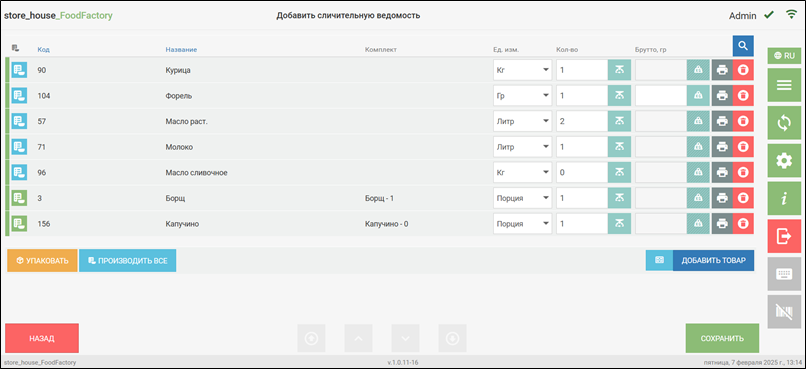This screenshot has height=369, width=806.
Task: Click the ДОБАВИТЬ ТОВАР button
Action: (713, 261)
